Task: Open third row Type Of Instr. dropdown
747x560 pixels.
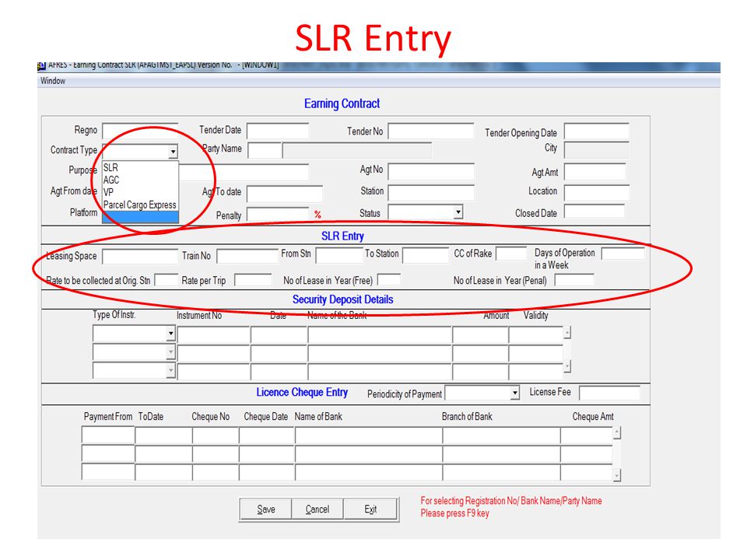Action: coord(170,370)
